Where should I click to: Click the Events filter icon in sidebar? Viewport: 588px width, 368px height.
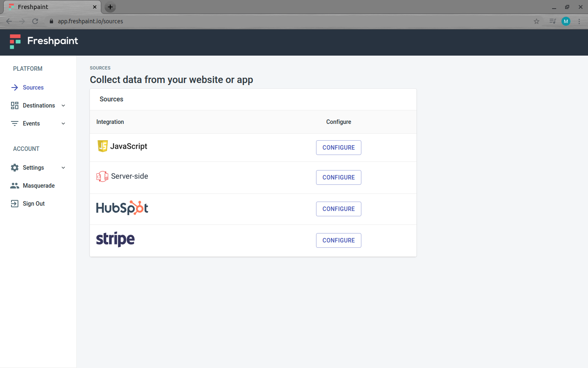15,123
